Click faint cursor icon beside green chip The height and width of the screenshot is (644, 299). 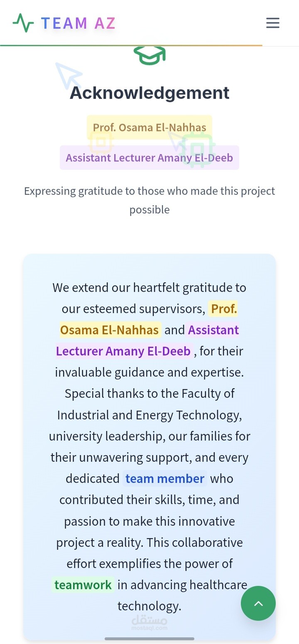click(175, 141)
